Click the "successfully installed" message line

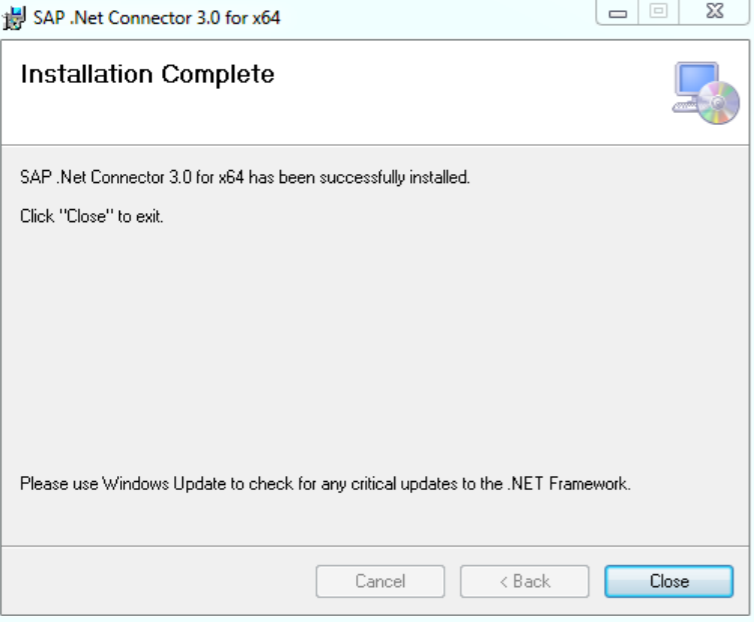coord(245,178)
